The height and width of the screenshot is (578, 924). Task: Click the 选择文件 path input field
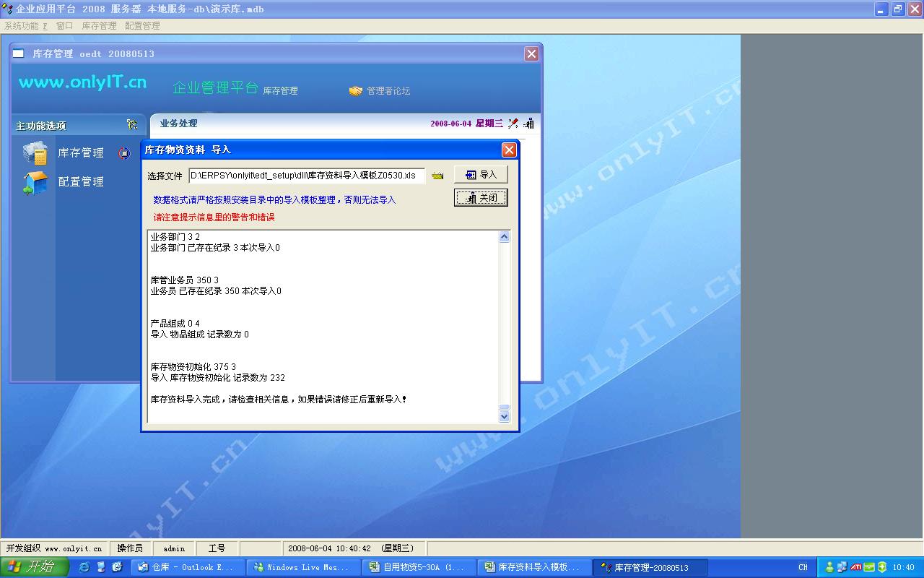306,176
